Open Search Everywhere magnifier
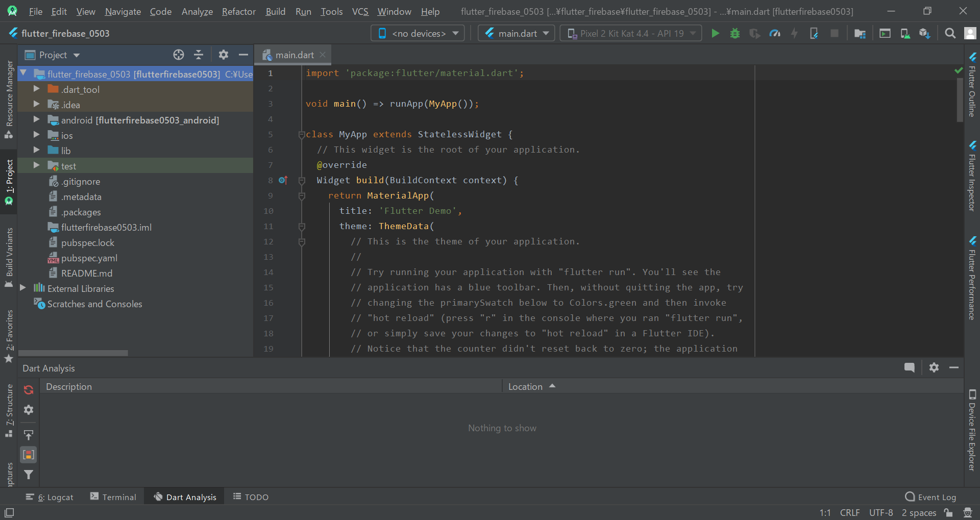The height and width of the screenshot is (520, 980). [950, 33]
